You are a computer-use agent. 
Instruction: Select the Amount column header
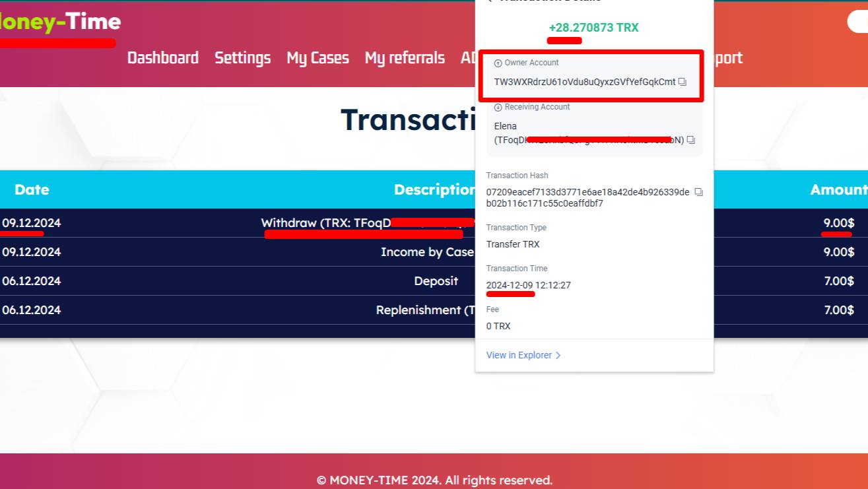[839, 189]
